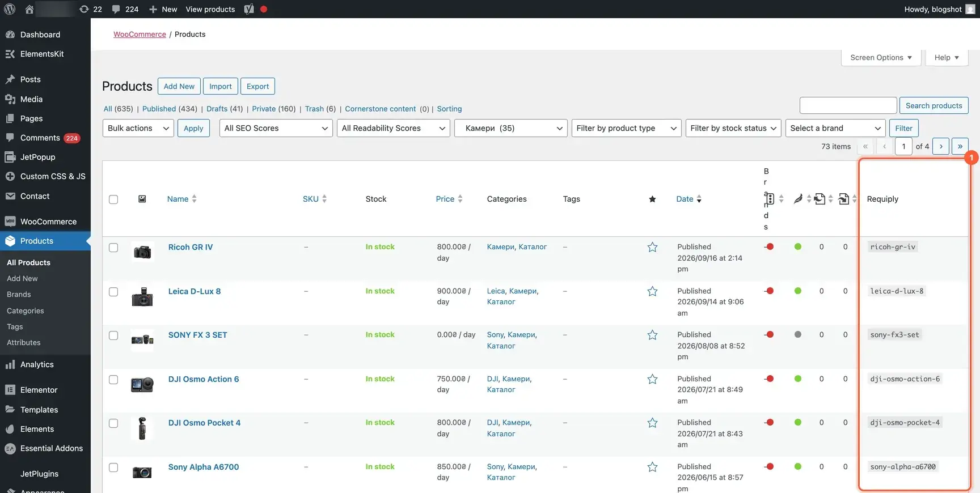Click the WordPress logo icon
Image resolution: width=980 pixels, height=493 pixels.
point(10,9)
